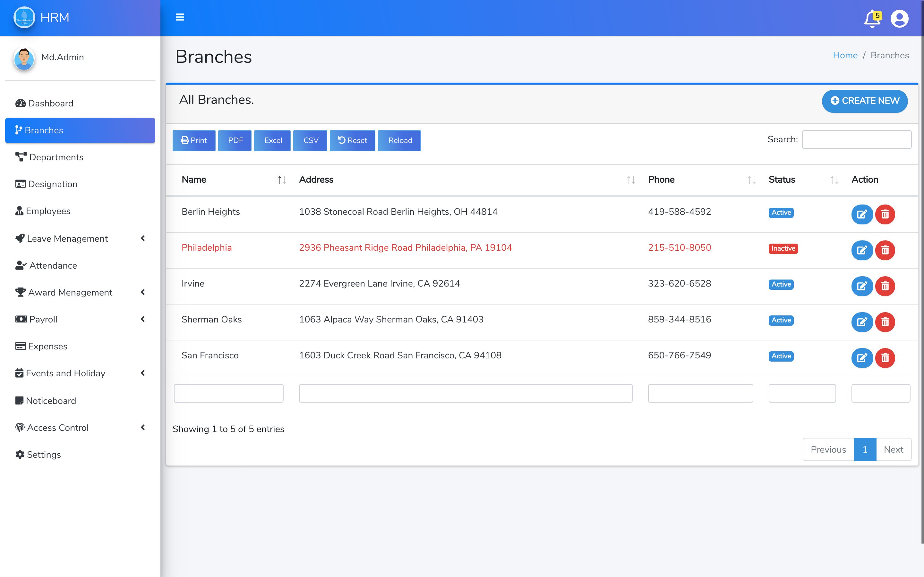Export the table as PDF

click(235, 140)
